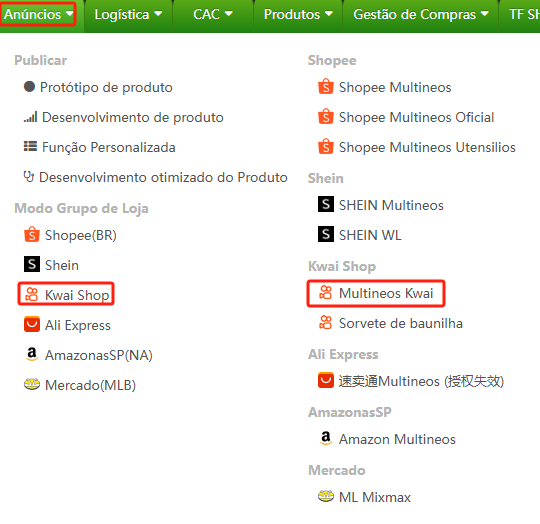
Task: Click the list icon beside Função Personalizada
Action: coord(30,147)
